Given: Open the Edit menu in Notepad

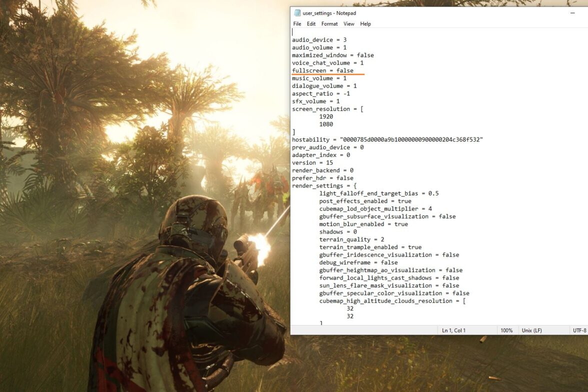Looking at the screenshot, I should click(x=311, y=23).
